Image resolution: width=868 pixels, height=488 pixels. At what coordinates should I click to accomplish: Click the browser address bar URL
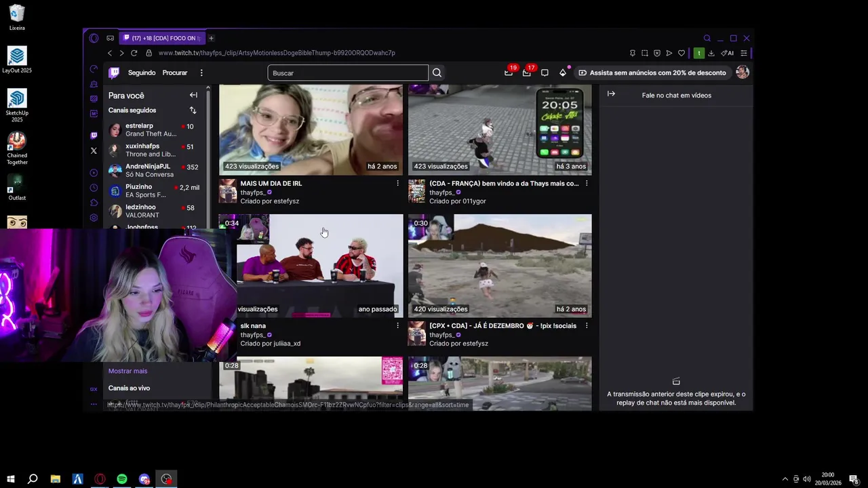(x=277, y=53)
